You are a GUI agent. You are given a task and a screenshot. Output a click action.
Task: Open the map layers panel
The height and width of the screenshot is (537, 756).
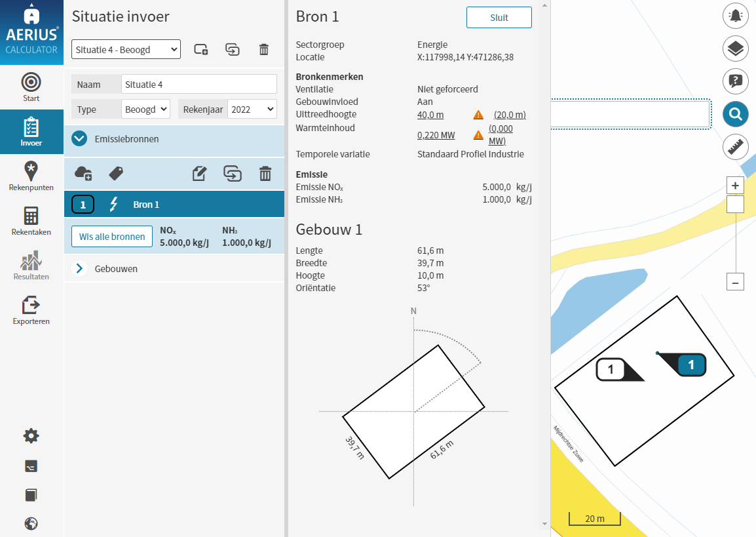click(735, 49)
